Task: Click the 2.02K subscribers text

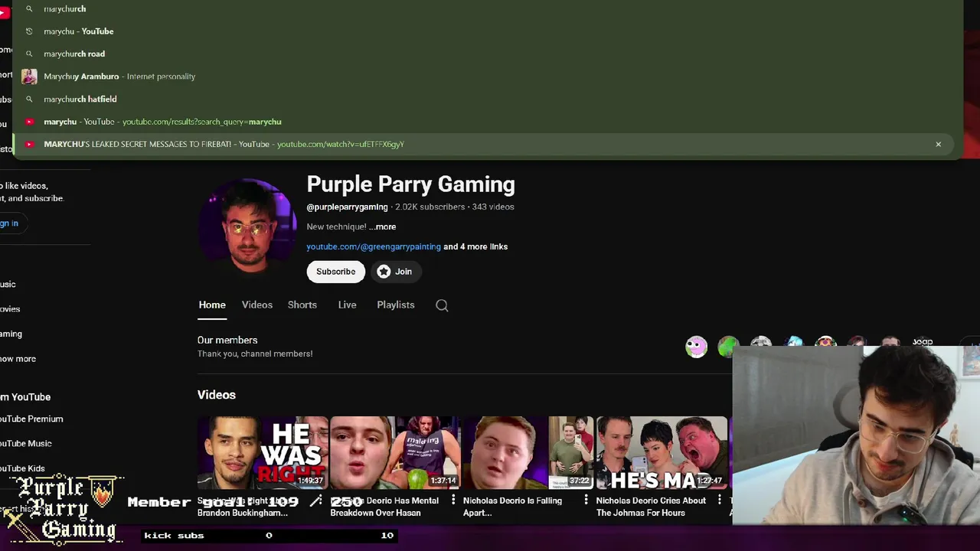Action: pyautogui.click(x=430, y=207)
